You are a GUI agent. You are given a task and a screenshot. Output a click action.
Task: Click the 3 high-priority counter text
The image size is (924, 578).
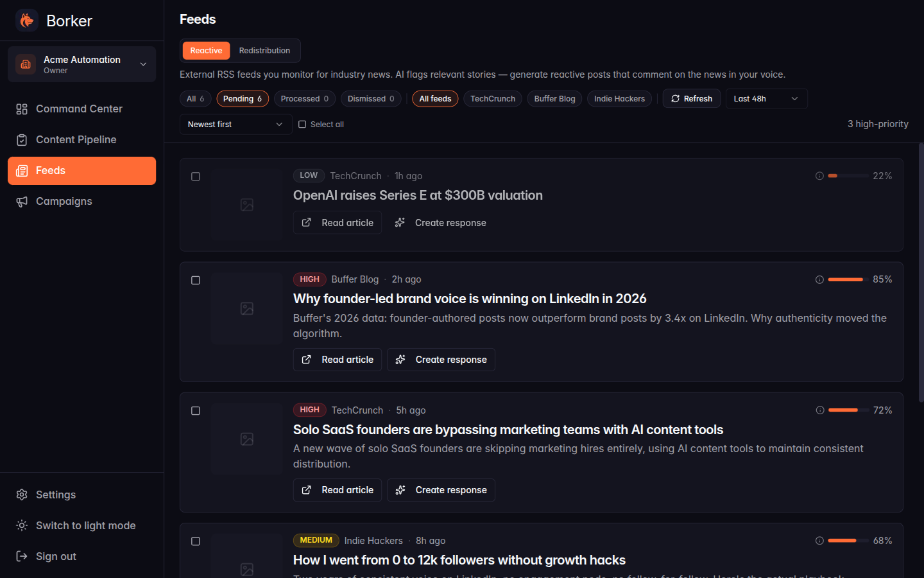click(878, 124)
